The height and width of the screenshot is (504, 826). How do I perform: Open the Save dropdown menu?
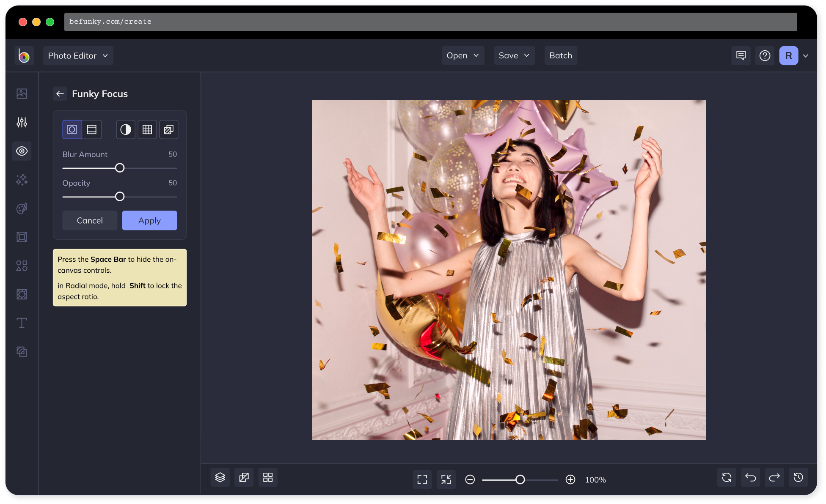(514, 56)
